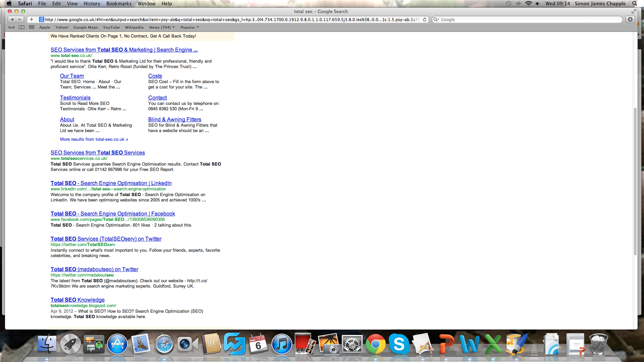Open the Calendar icon showing MAR 6

[258, 344]
